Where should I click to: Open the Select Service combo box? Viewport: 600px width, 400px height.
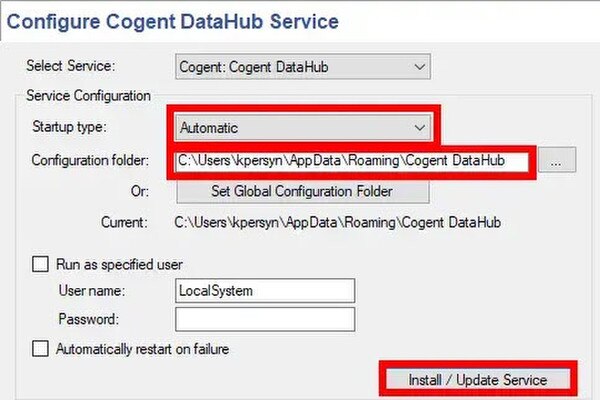point(303,67)
